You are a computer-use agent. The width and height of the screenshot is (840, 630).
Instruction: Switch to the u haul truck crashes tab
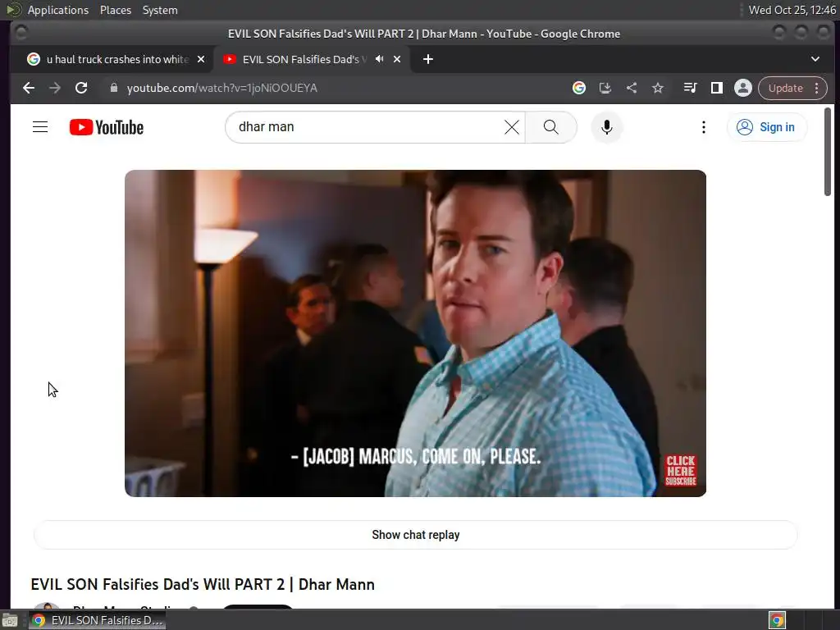point(116,59)
